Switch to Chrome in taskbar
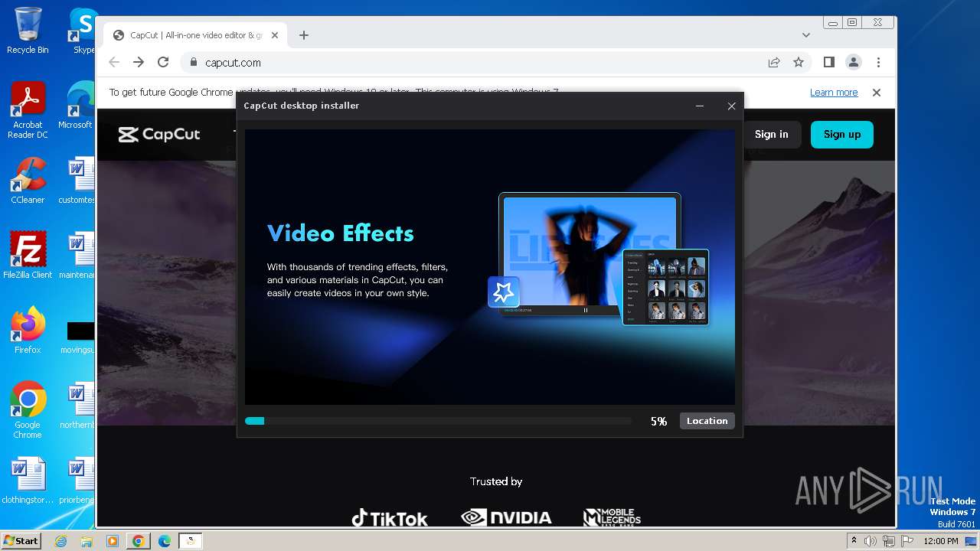Screen dimensions: 980x551 [139, 541]
